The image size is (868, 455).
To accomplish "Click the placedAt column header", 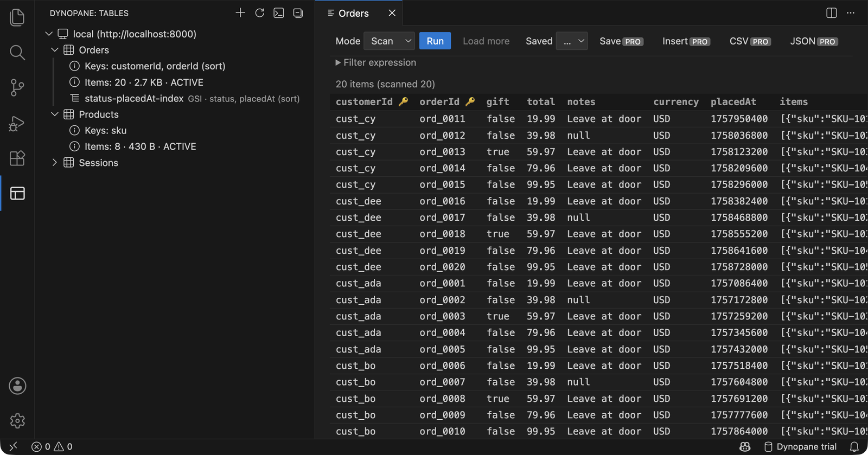I will click(733, 102).
